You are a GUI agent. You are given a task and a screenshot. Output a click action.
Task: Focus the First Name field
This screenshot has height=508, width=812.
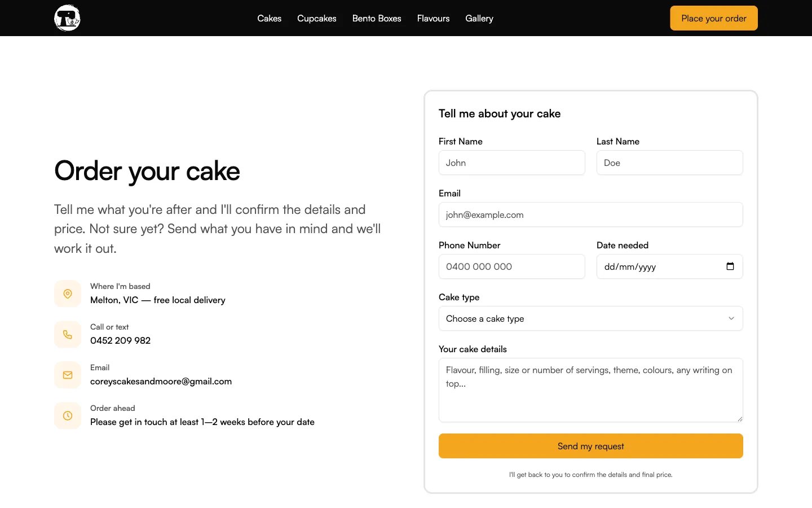(x=512, y=163)
